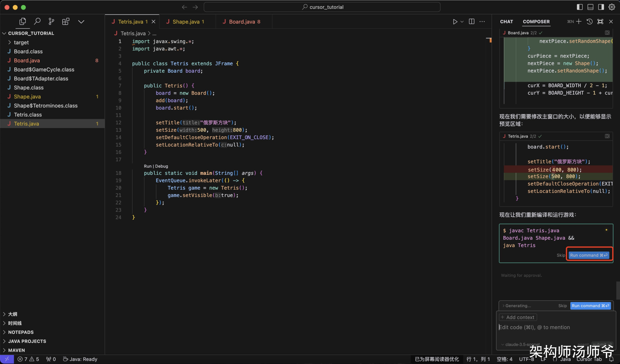Open Composer history clock icon
The image size is (620, 364).
tap(590, 22)
